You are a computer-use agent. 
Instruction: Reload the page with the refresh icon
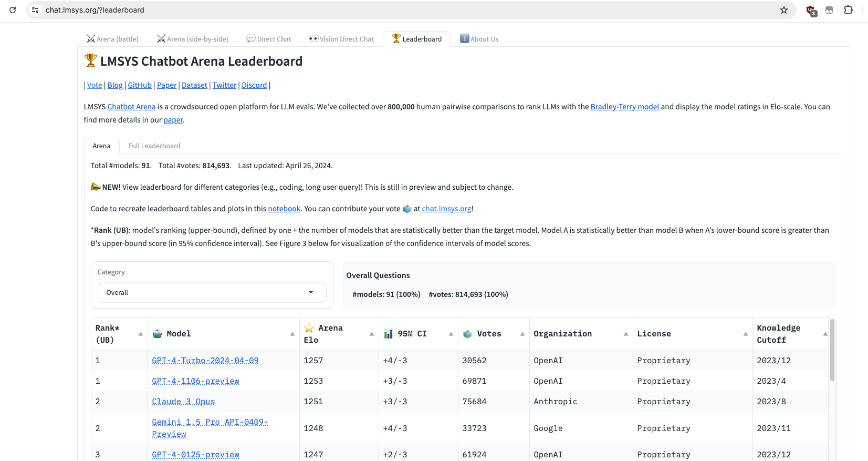coord(13,10)
